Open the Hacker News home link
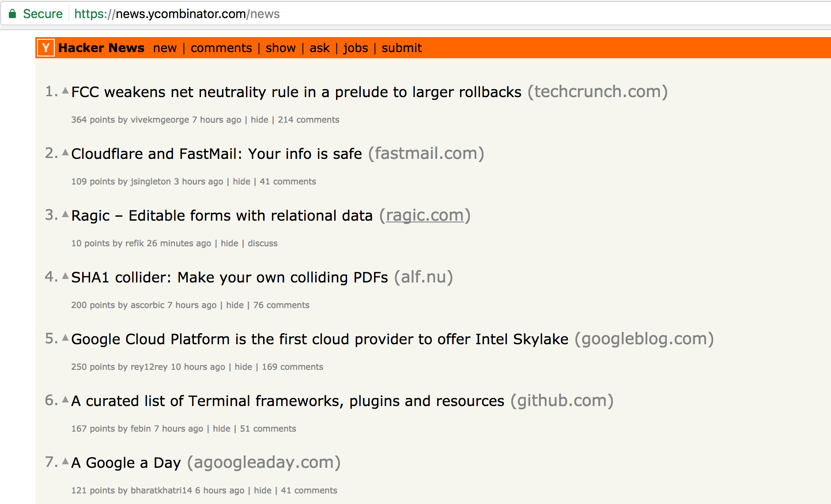This screenshot has width=831, height=504. click(x=101, y=48)
